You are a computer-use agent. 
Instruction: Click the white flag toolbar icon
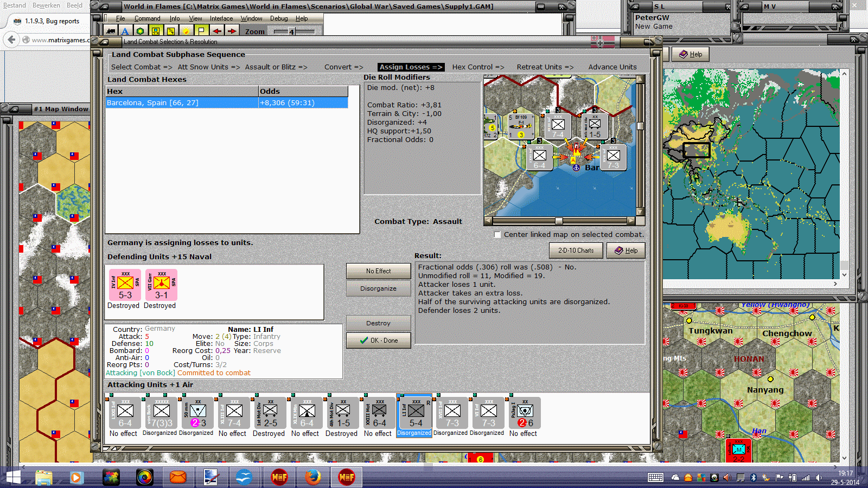[x=201, y=31]
